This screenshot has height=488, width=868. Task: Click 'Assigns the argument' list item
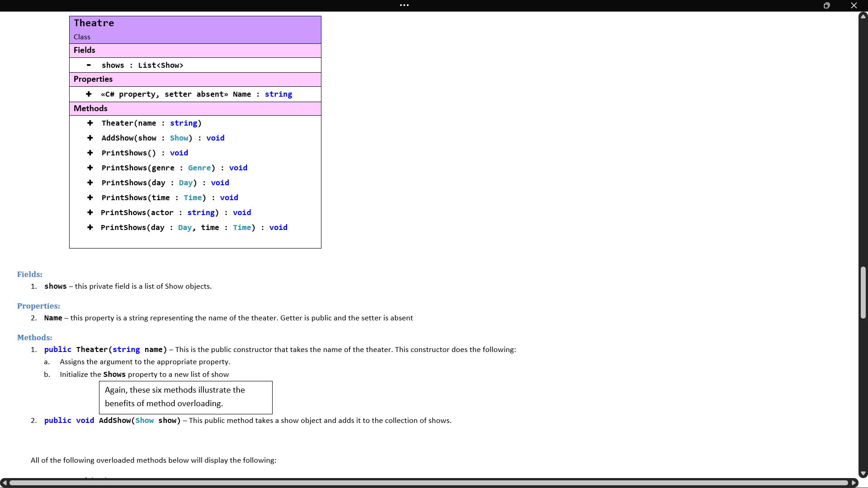pyautogui.click(x=145, y=361)
